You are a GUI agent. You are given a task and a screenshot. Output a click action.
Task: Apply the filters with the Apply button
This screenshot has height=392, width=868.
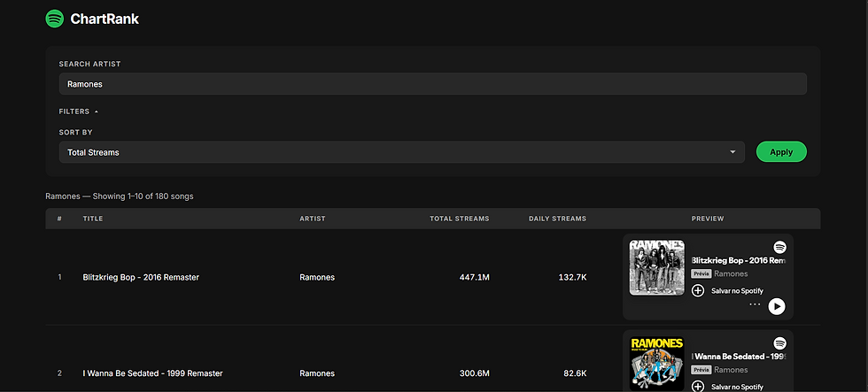pyautogui.click(x=781, y=152)
